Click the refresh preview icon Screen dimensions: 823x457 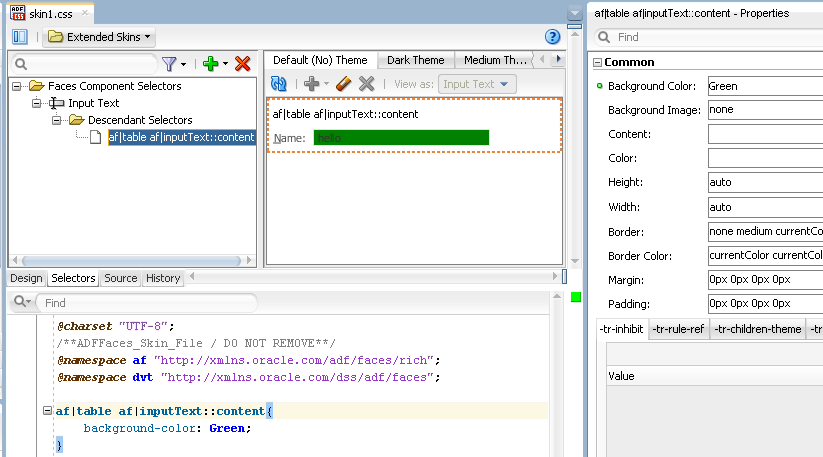(279, 84)
